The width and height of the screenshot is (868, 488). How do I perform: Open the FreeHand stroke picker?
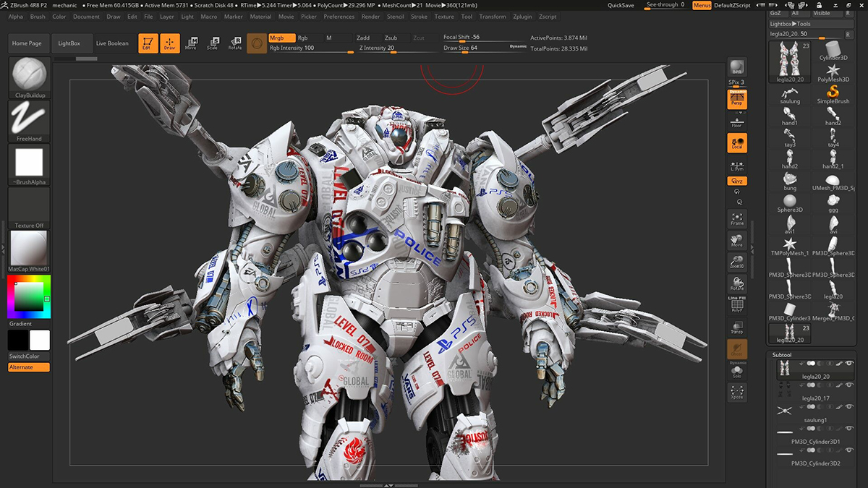click(x=29, y=120)
